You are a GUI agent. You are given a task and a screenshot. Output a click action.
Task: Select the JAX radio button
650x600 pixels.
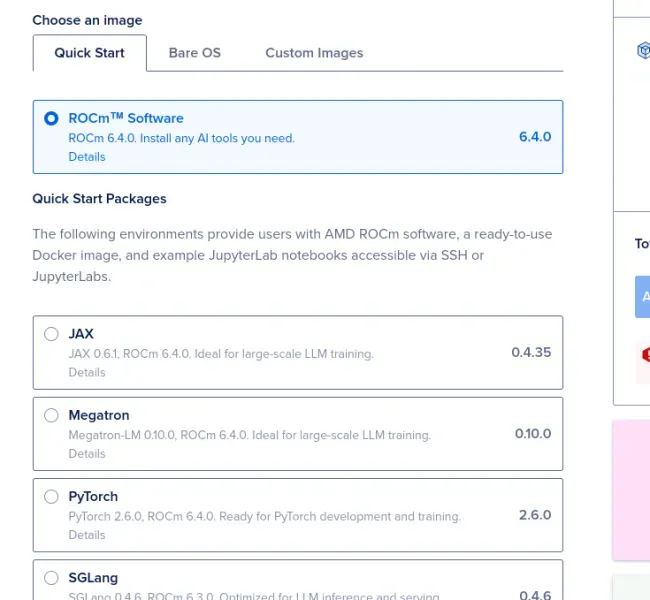pyautogui.click(x=51, y=334)
